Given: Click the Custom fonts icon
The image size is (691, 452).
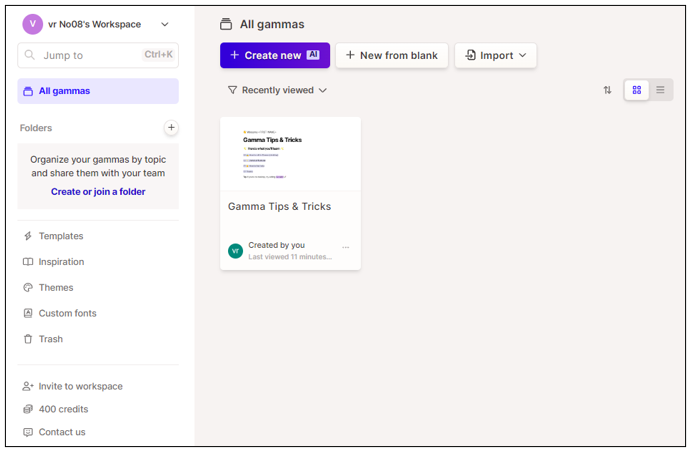Looking at the screenshot, I should [x=28, y=313].
